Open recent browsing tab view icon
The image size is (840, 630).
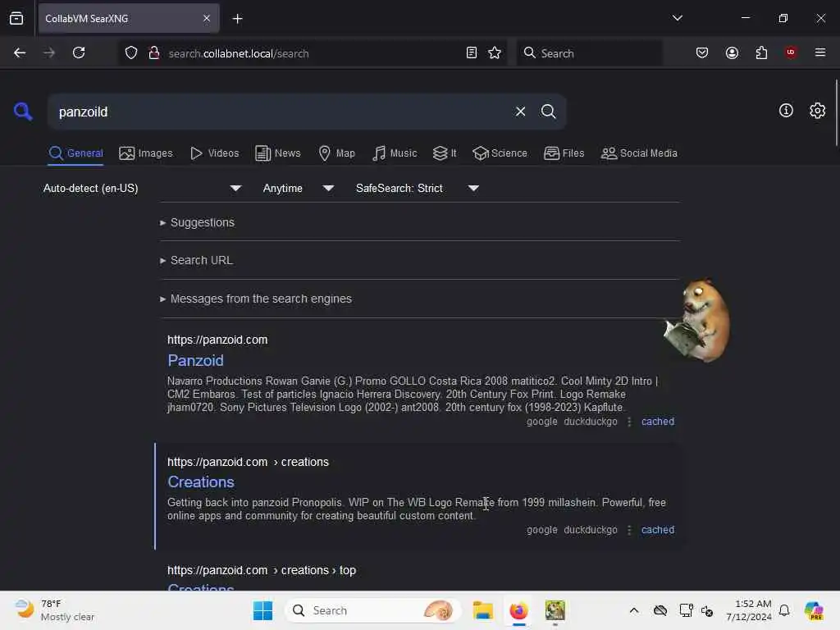tap(16, 18)
